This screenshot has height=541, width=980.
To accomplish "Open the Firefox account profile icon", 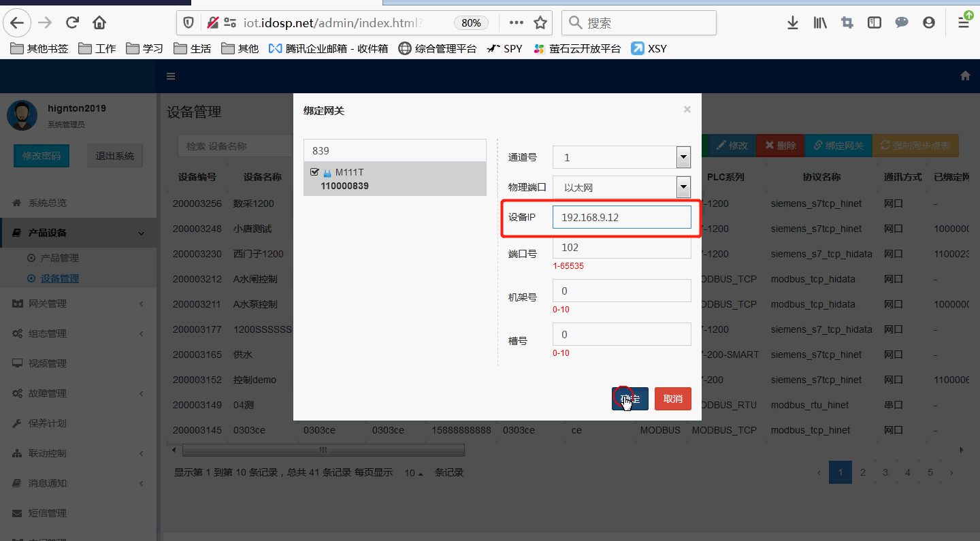I will (x=929, y=22).
